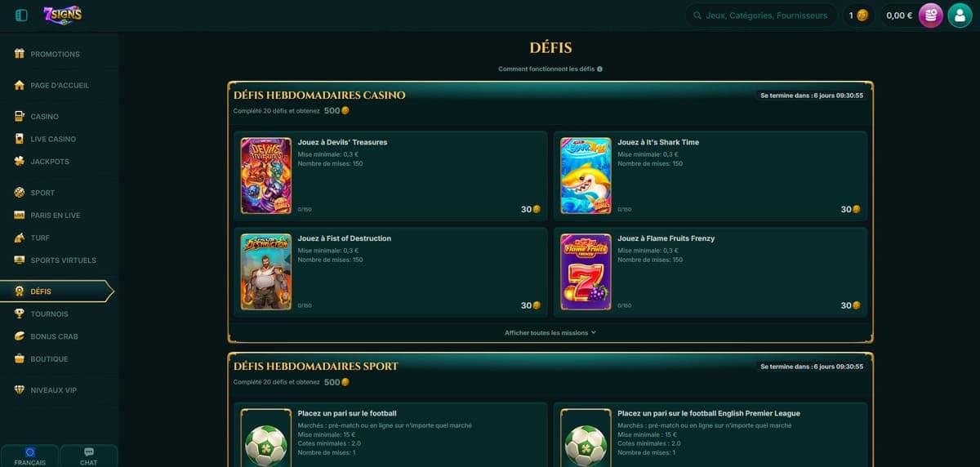Click the Bonus Crab icon

point(20,336)
